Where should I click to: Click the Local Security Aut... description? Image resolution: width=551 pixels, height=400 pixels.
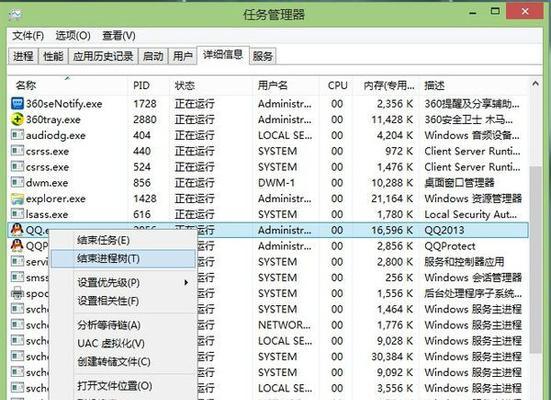[471, 214]
